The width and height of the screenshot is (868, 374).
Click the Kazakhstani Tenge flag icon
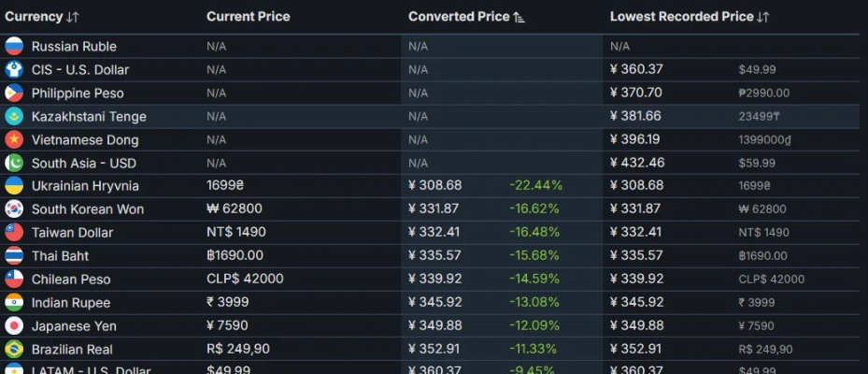(14, 117)
